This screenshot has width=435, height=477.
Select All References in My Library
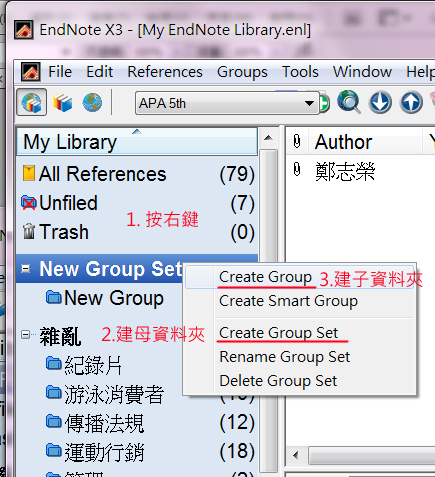[x=137, y=174]
